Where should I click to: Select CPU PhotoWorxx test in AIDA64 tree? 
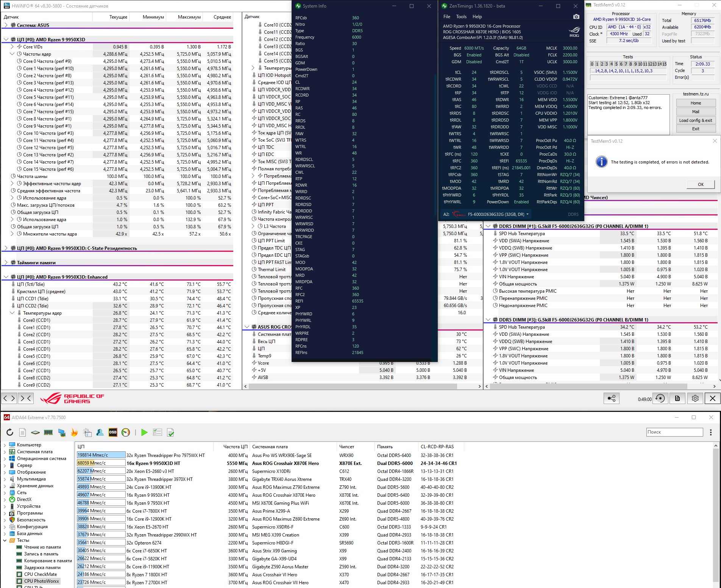[x=42, y=581]
